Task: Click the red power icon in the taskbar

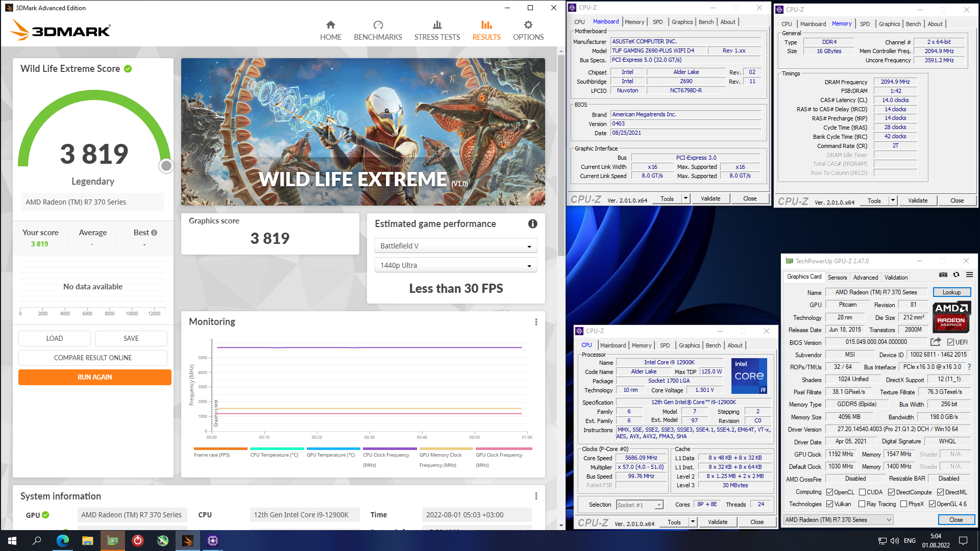Action: (137, 541)
